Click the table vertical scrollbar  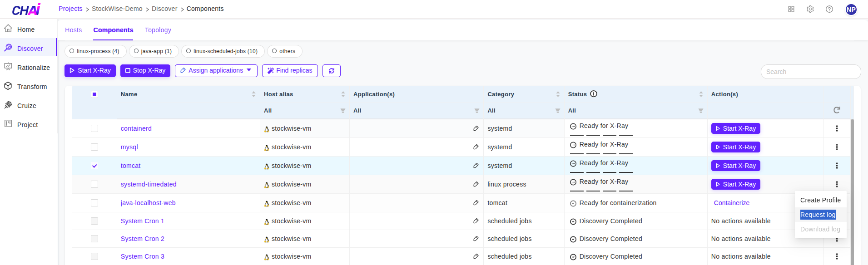[x=852, y=192]
